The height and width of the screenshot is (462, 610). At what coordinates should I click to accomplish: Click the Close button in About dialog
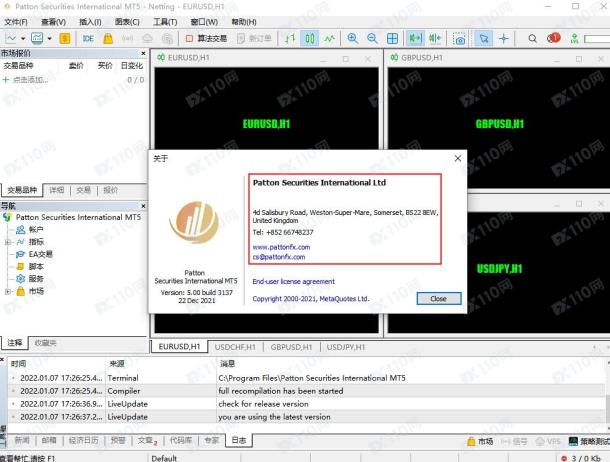point(438,298)
